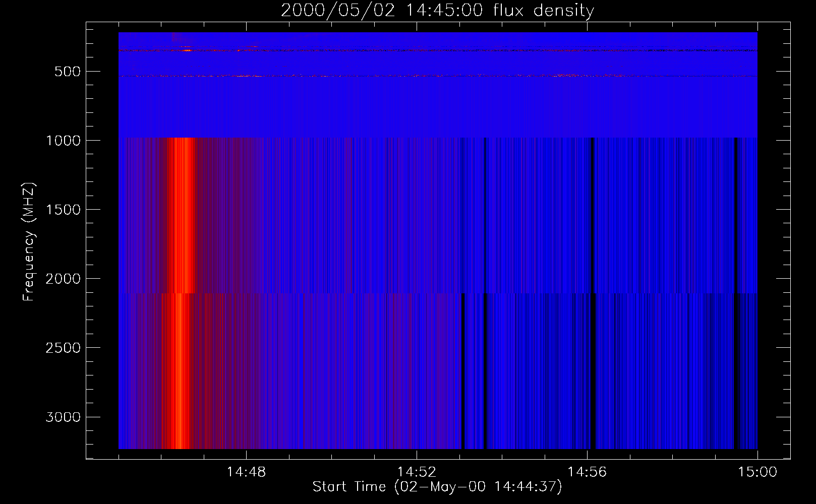
Task: Click the 'Frequency (MHZ)' axis label
Action: (29, 241)
